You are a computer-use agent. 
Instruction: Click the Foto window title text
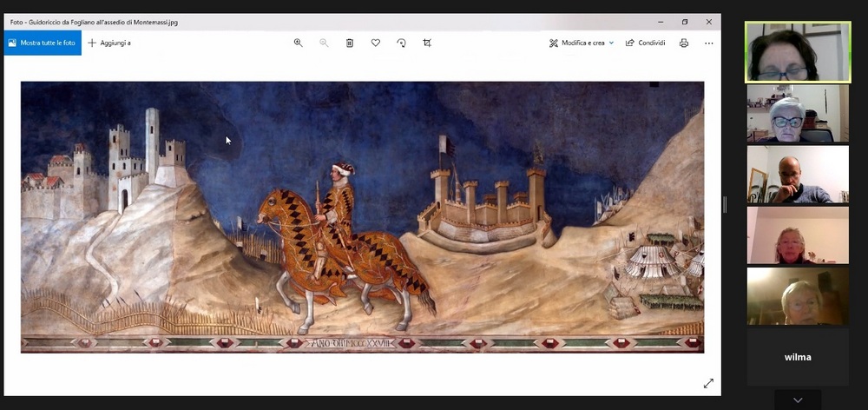point(94,23)
